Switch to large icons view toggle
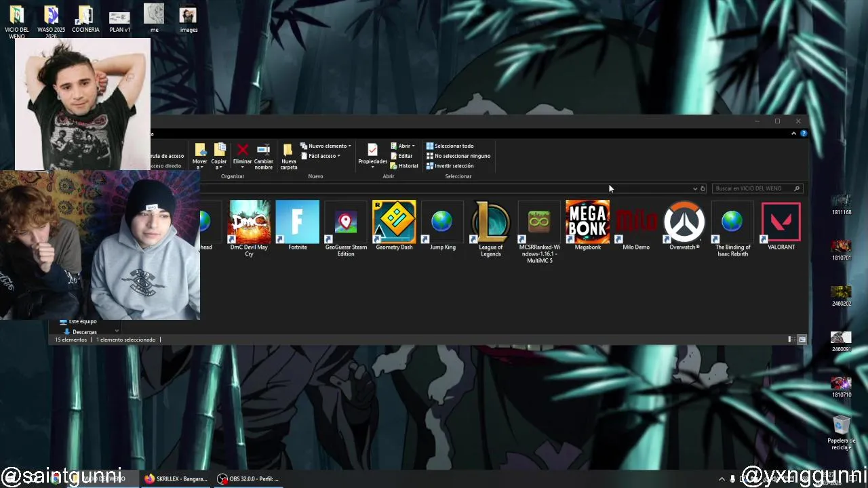 [802, 340]
